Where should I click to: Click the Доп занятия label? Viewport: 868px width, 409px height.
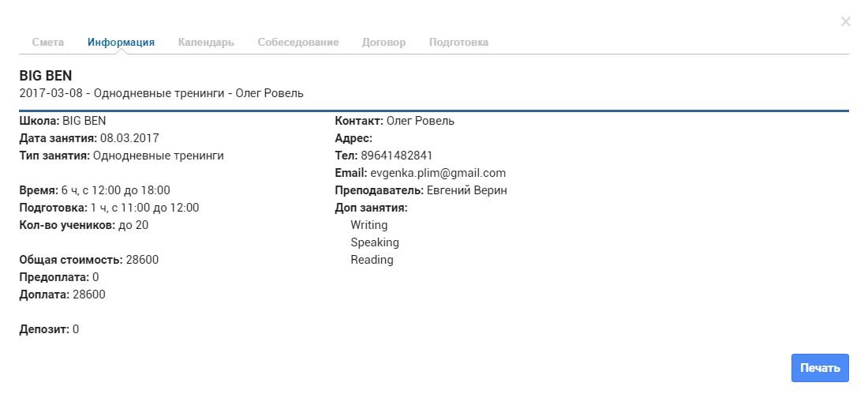point(371,208)
